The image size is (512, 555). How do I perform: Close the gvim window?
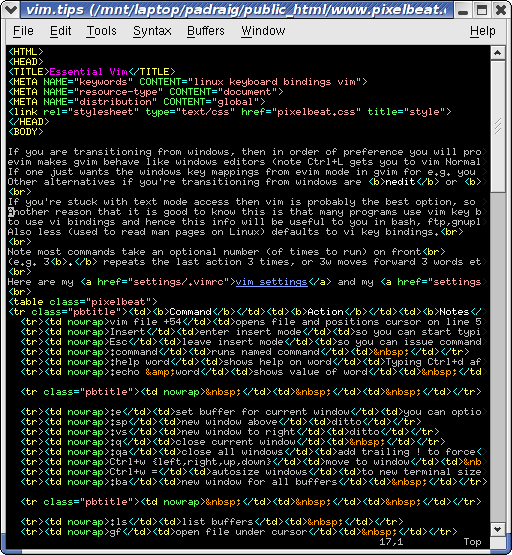coord(501,10)
